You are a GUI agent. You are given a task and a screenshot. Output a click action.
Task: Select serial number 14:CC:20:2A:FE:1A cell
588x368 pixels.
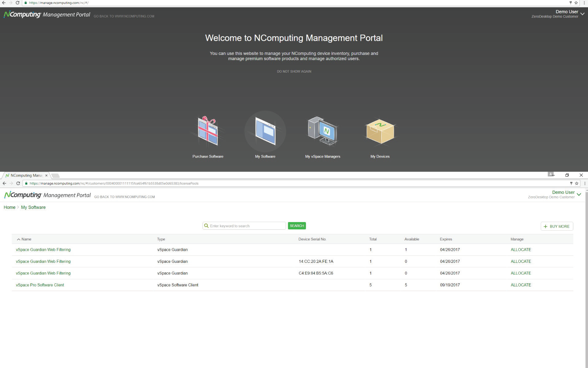click(x=316, y=262)
